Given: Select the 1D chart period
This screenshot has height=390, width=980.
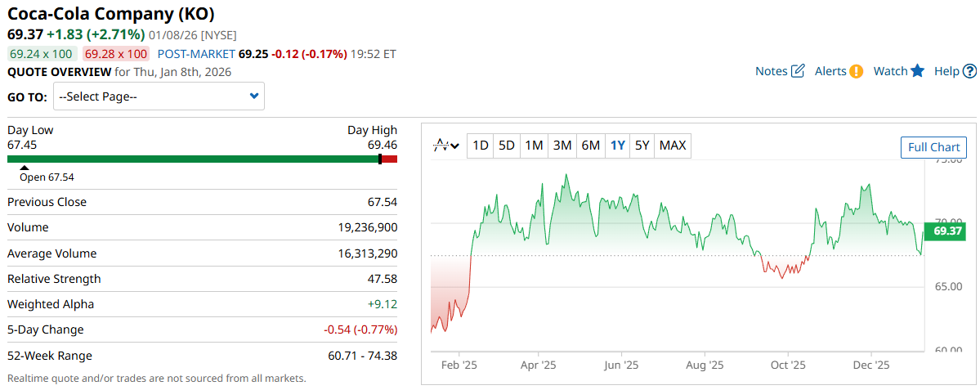Looking at the screenshot, I should tap(481, 146).
